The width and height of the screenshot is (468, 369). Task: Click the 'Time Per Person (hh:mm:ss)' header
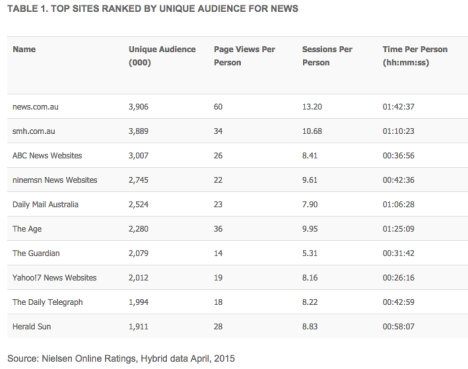pos(415,56)
